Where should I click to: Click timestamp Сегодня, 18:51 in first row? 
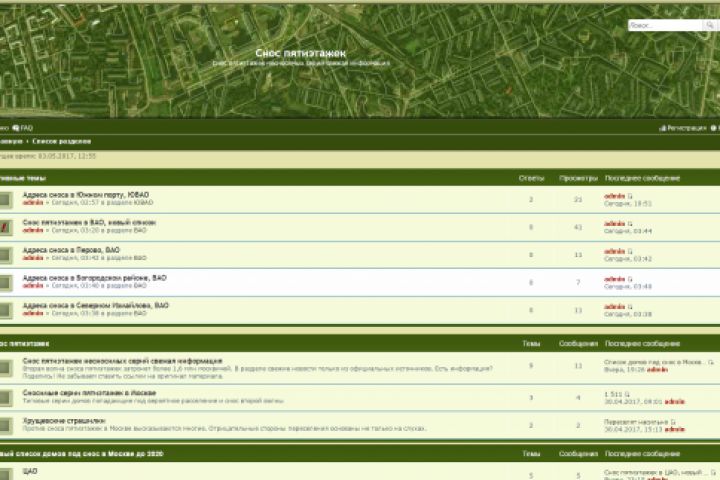click(x=628, y=203)
